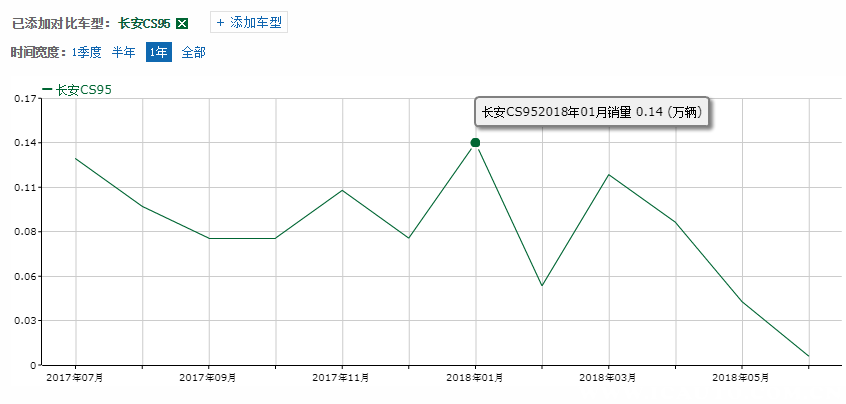Select the 1年 time range

[x=158, y=52]
